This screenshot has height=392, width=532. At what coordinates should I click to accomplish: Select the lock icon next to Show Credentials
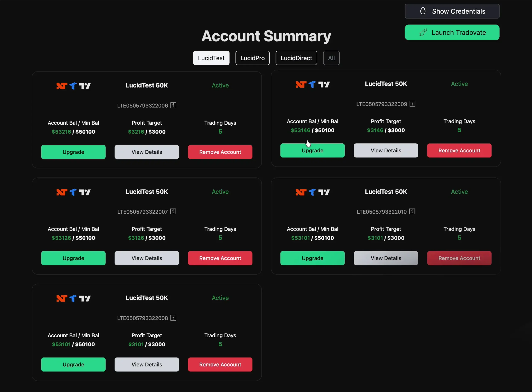click(423, 11)
